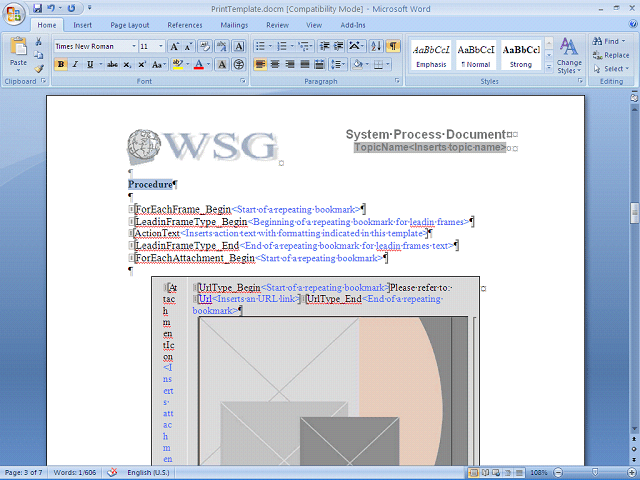Align text to the right
Viewport: 640px width, 480px height.
[290, 64]
